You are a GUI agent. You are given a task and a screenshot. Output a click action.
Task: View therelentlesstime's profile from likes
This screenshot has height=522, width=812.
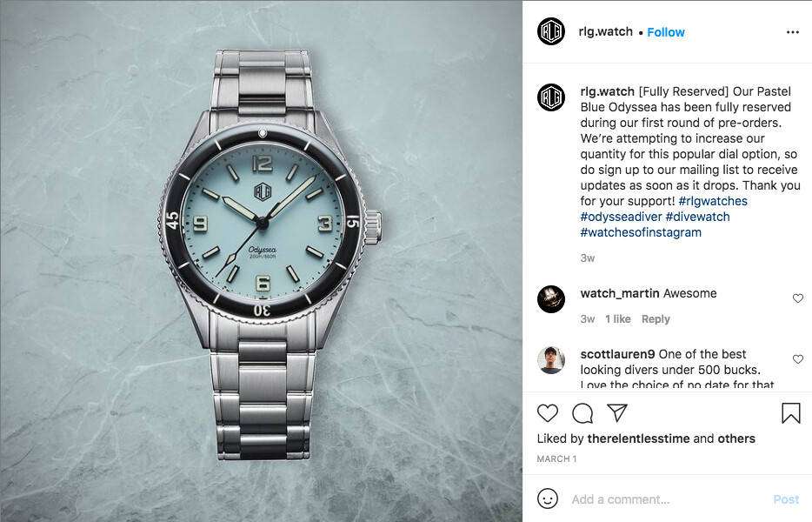[638, 438]
